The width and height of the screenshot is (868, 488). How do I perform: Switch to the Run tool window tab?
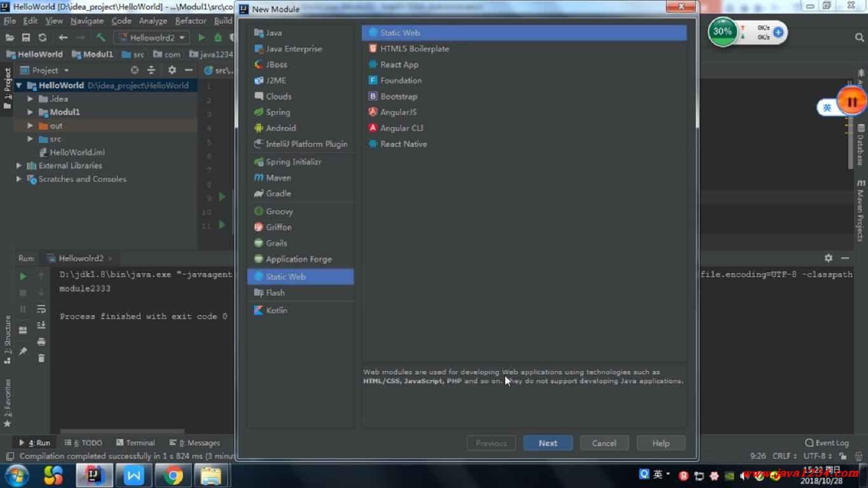[34, 443]
